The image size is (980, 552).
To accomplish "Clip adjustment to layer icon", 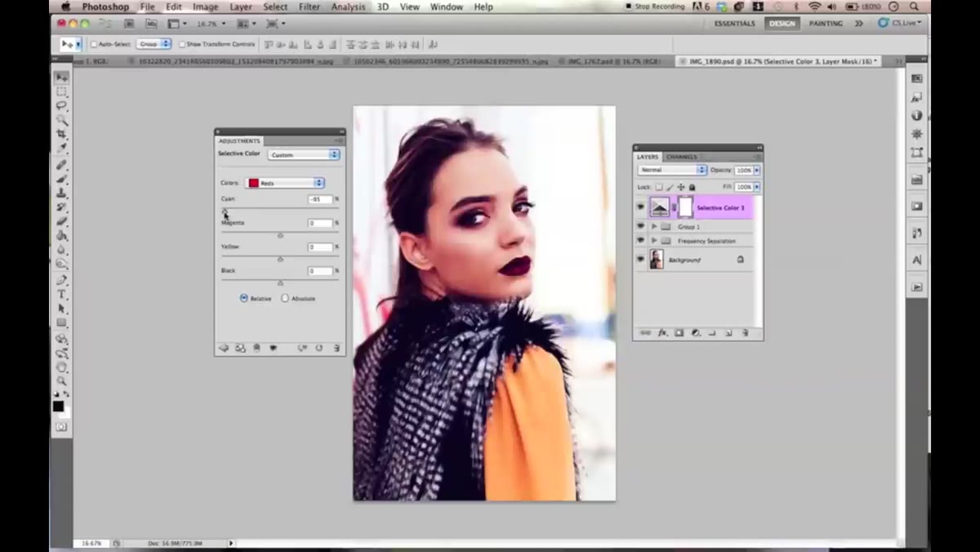I will (256, 348).
